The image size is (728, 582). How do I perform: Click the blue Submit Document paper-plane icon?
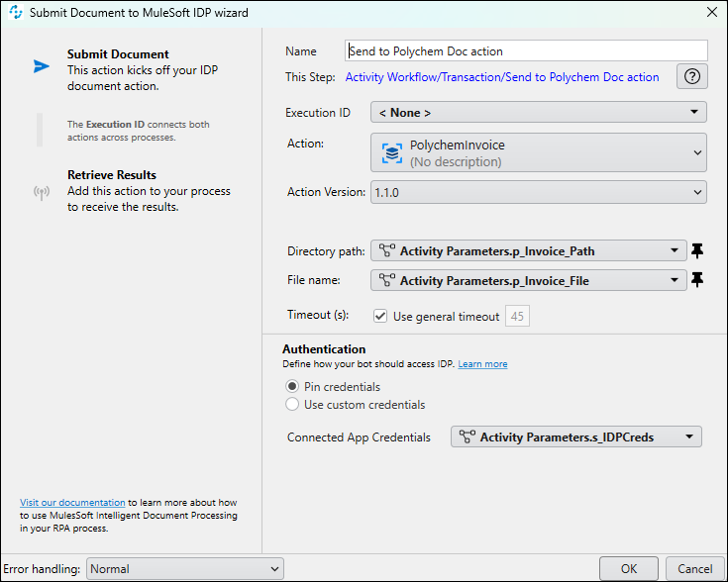point(42,66)
